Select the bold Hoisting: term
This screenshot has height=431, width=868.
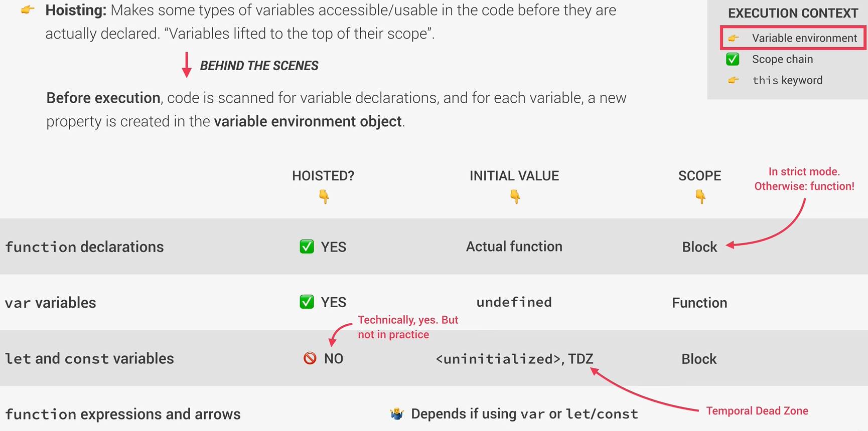pyautogui.click(x=76, y=10)
